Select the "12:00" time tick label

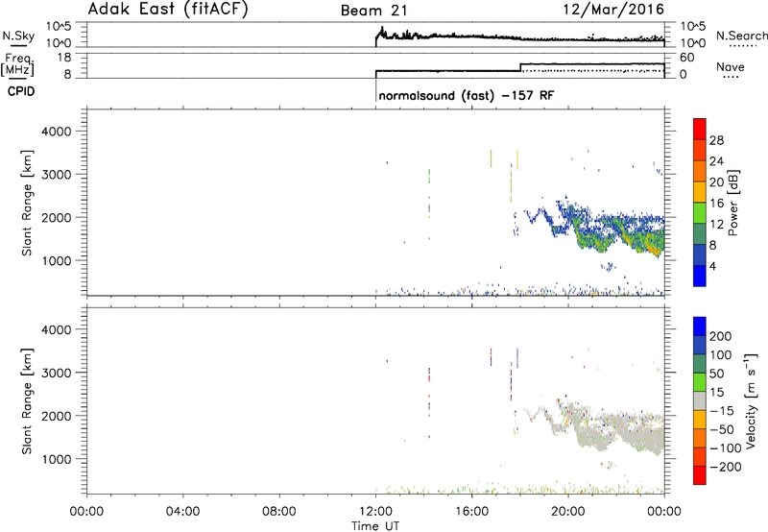pos(375,512)
